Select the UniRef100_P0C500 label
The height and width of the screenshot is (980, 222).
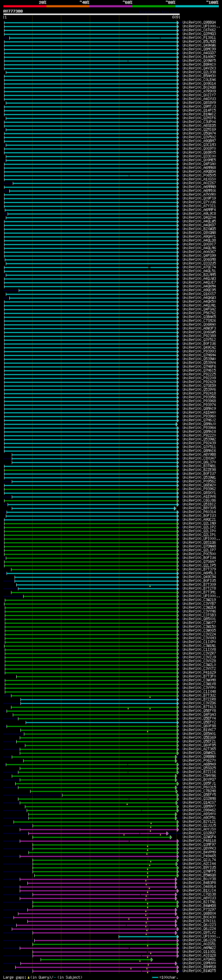click(x=199, y=554)
